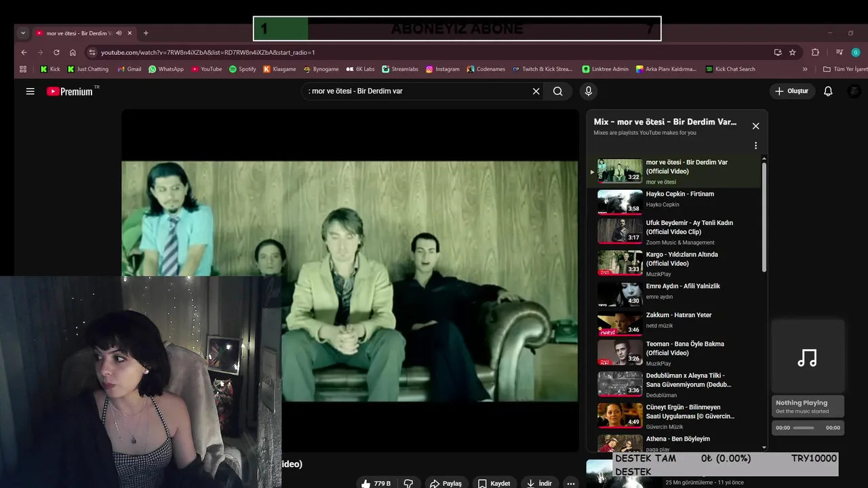The width and height of the screenshot is (868, 488).
Task: Open a new browser tab
Action: (146, 33)
